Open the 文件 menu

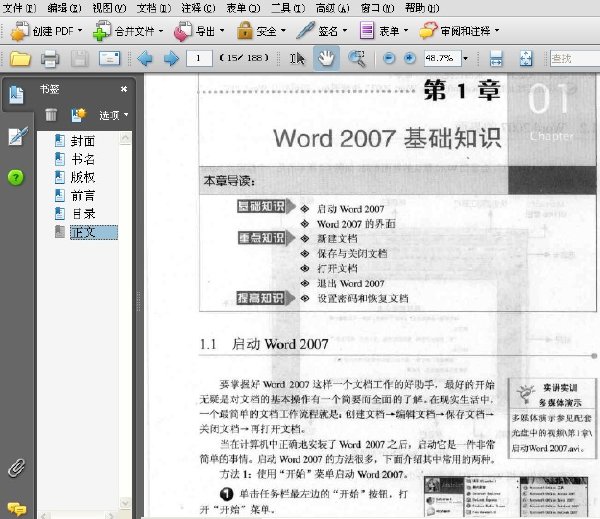(19, 8)
